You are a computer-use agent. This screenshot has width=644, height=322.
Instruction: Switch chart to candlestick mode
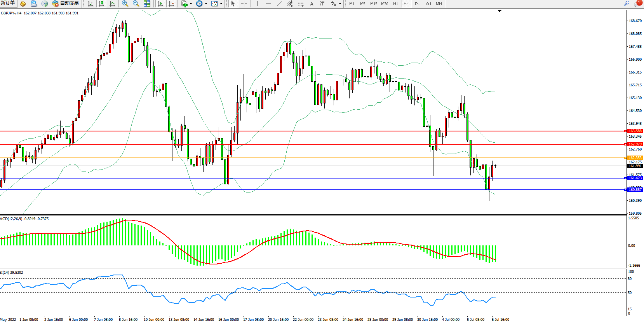coord(101,3)
